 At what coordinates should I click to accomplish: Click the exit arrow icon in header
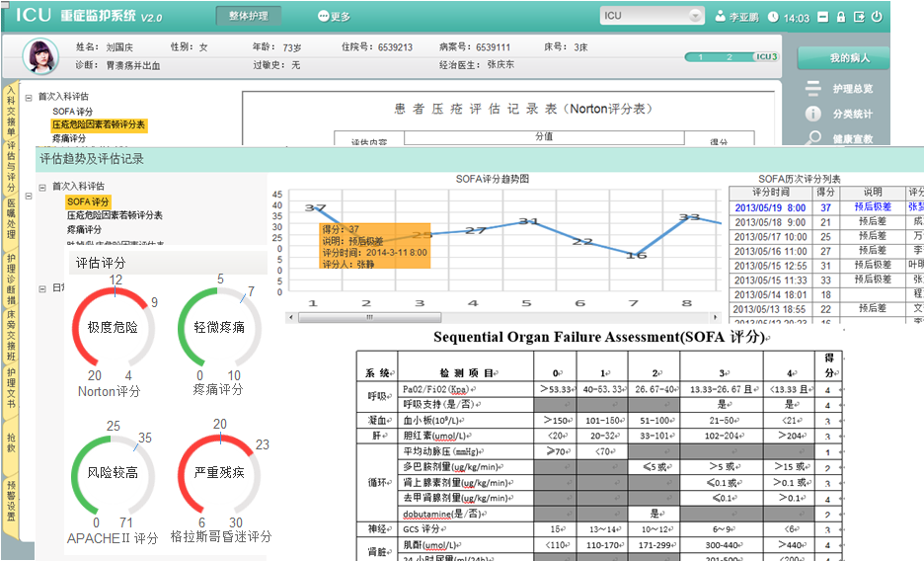pyautogui.click(x=859, y=17)
